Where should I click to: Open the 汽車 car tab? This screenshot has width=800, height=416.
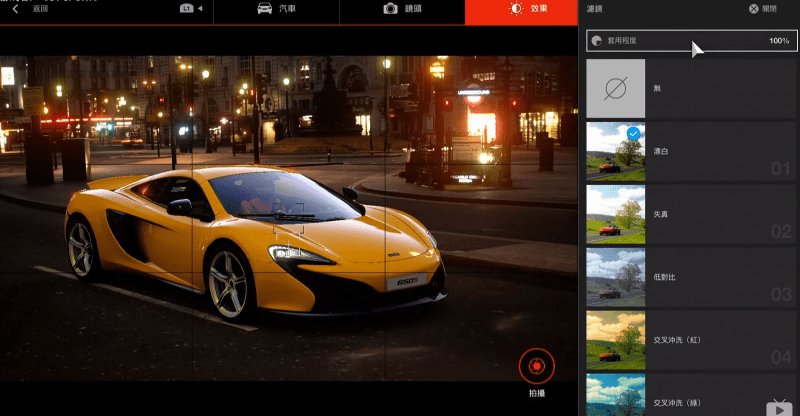[276, 11]
